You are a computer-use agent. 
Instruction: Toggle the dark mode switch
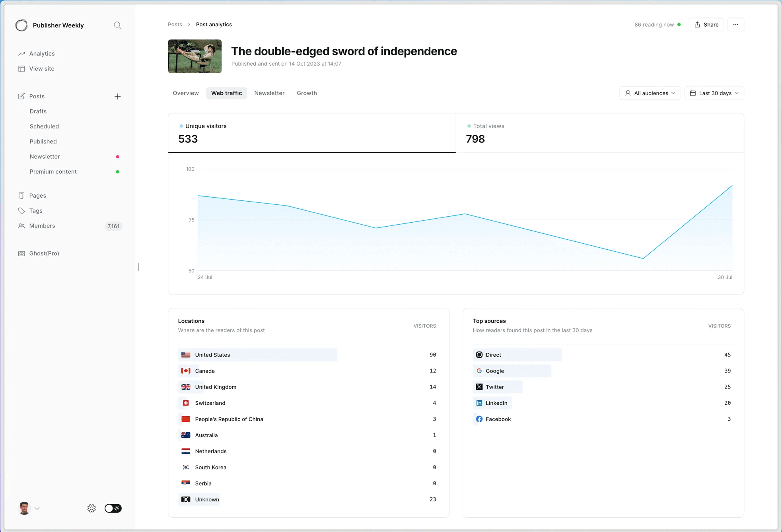point(113,508)
